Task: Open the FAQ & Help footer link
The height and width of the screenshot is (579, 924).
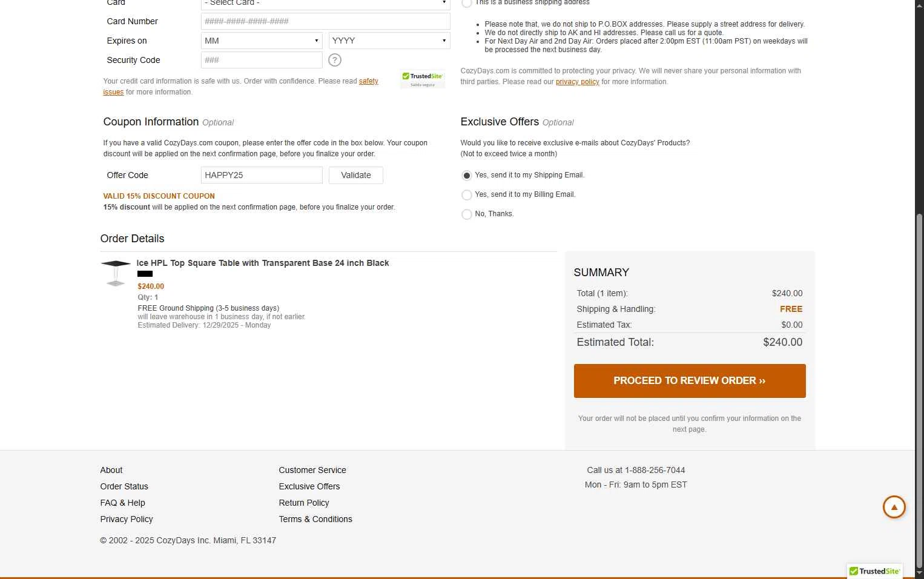Action: point(123,503)
